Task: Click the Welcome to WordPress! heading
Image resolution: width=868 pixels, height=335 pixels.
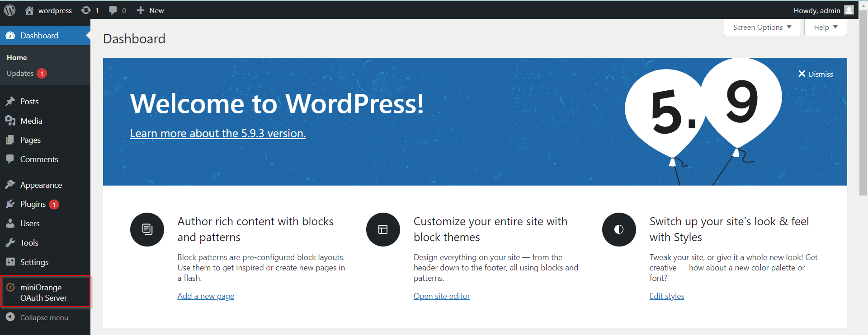Action: [277, 103]
